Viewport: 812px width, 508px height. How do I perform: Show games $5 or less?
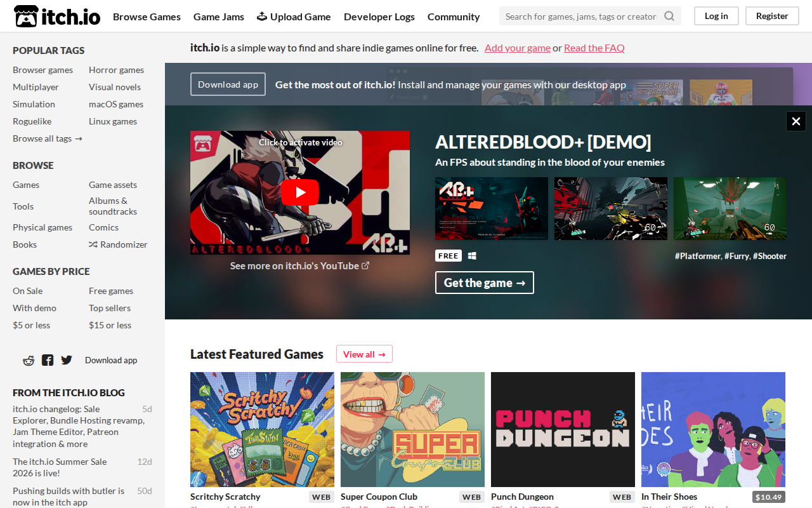(31, 325)
